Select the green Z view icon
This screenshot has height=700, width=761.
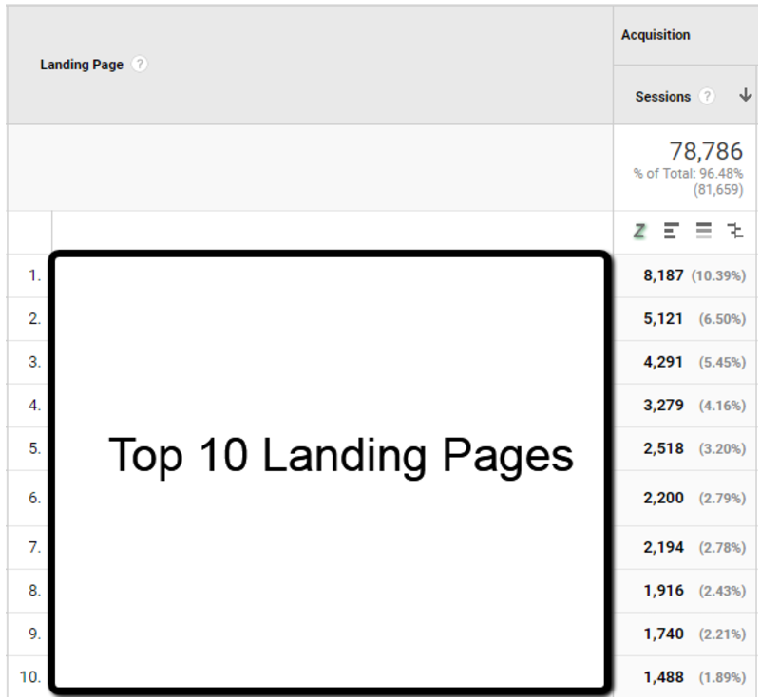639,231
